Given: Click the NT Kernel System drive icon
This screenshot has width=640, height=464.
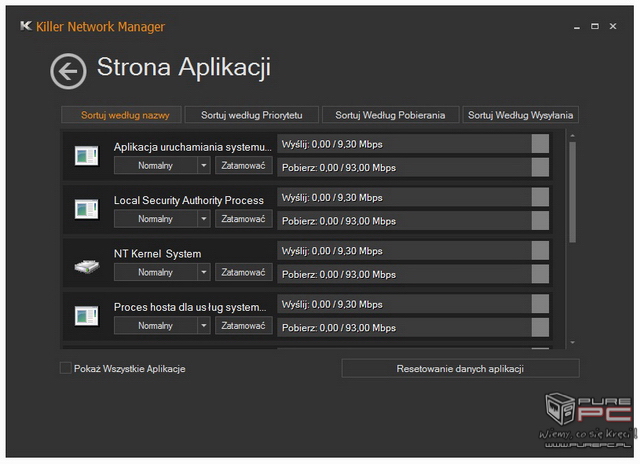Looking at the screenshot, I should click(87, 266).
